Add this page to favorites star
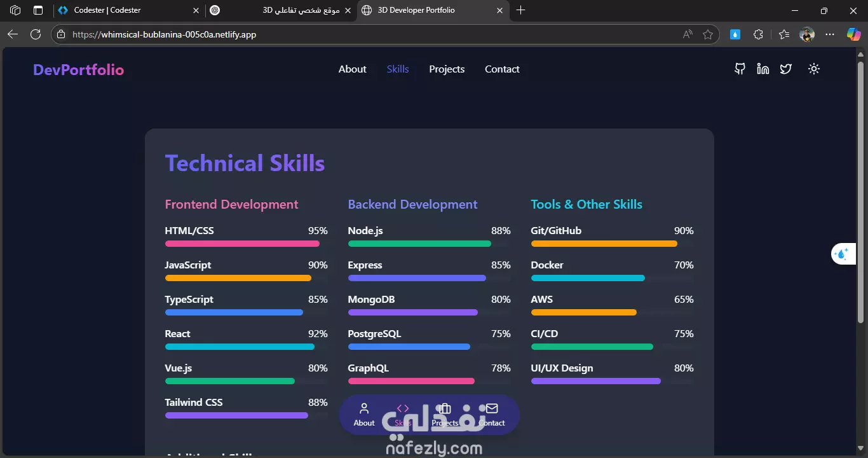The height and width of the screenshot is (458, 868). point(708,34)
